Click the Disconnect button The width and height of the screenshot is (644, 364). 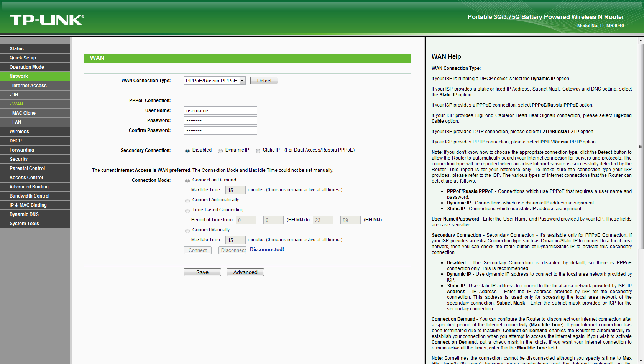click(x=232, y=250)
